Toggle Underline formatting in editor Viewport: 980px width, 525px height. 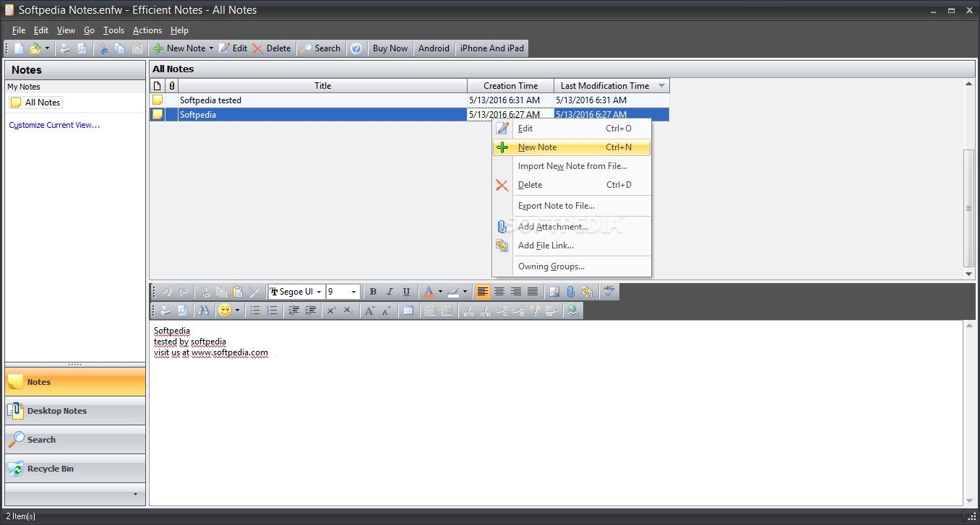click(x=406, y=292)
